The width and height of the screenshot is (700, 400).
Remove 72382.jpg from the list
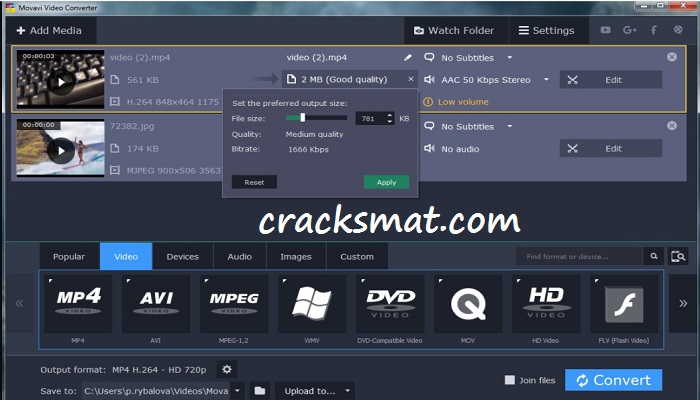pos(671,126)
